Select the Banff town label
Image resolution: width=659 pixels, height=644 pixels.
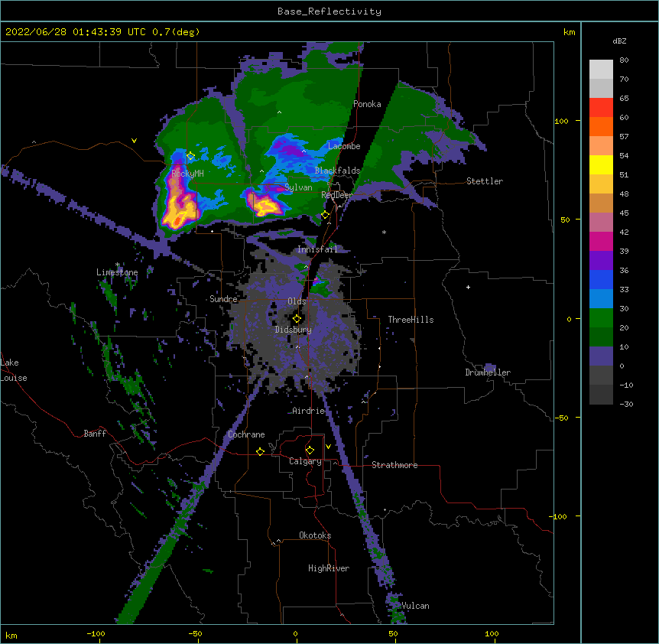95,434
